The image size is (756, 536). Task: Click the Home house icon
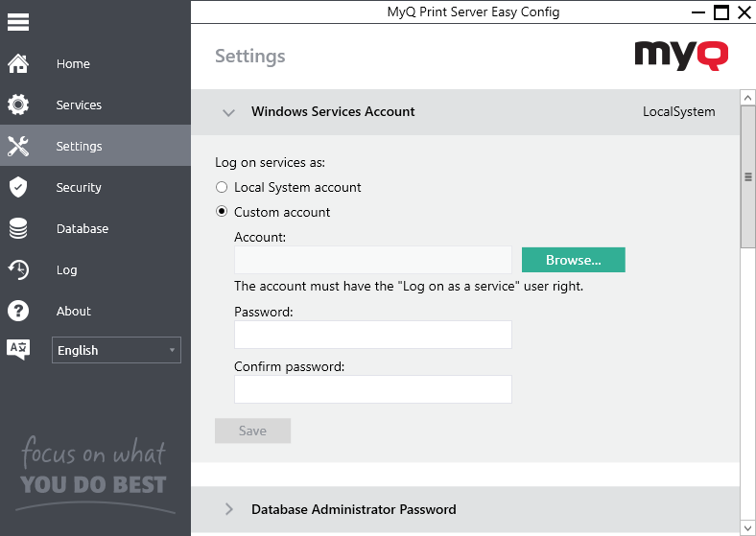[x=18, y=64]
